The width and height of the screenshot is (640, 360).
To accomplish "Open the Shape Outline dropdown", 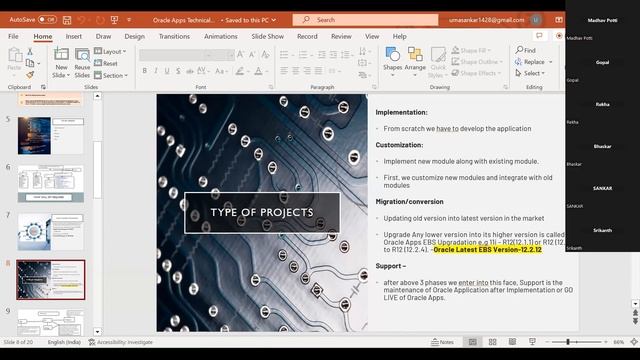I will pyautogui.click(x=477, y=62).
